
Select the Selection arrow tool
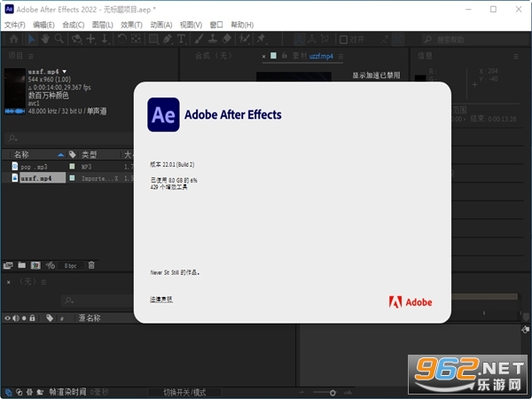point(31,39)
